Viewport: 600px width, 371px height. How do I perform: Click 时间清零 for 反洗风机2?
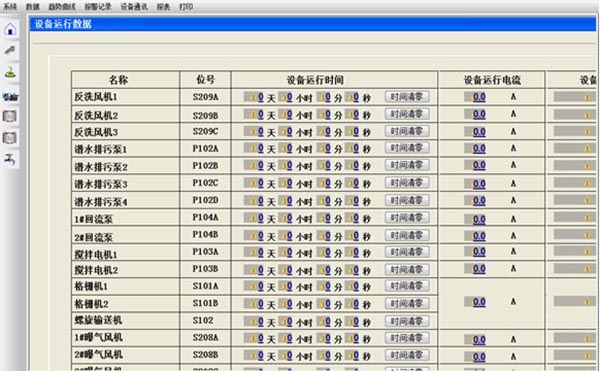(407, 114)
